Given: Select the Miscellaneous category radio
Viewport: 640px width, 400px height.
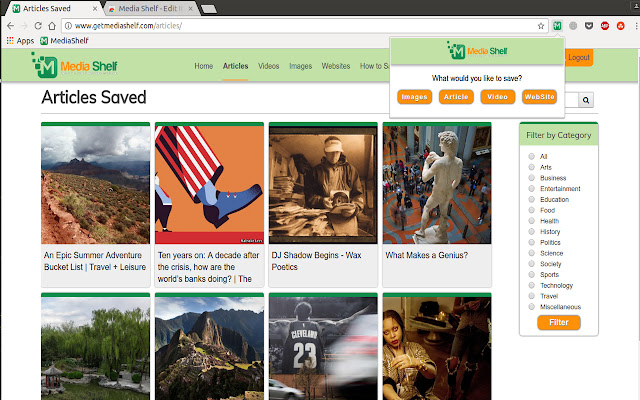Looking at the screenshot, I should (531, 307).
